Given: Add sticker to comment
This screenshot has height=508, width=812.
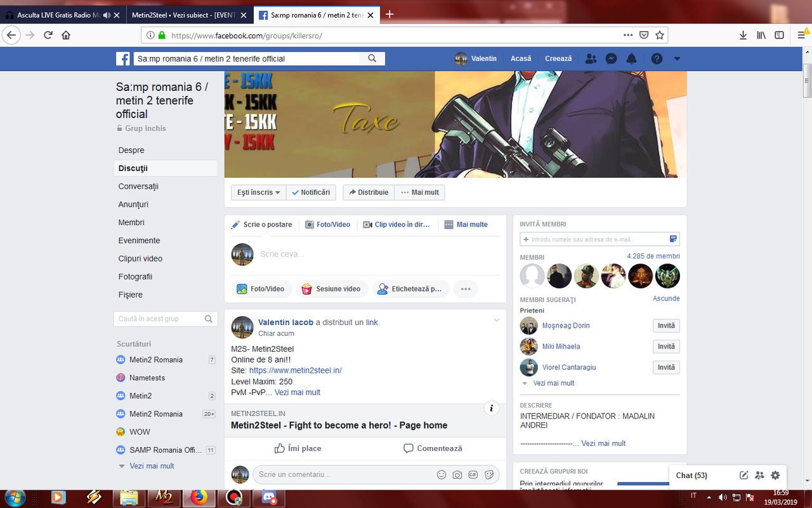Looking at the screenshot, I should click(489, 474).
